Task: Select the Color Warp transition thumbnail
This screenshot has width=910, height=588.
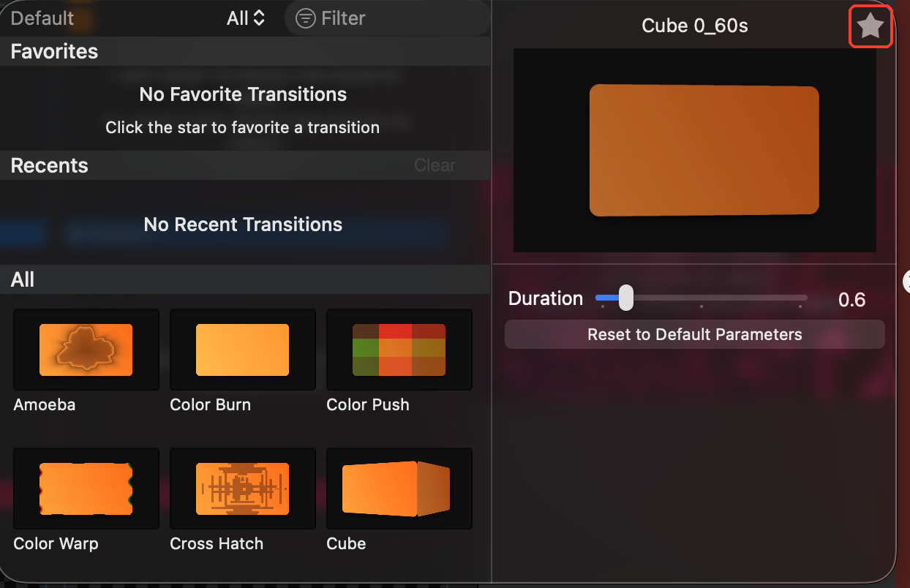Action: pyautogui.click(x=86, y=489)
